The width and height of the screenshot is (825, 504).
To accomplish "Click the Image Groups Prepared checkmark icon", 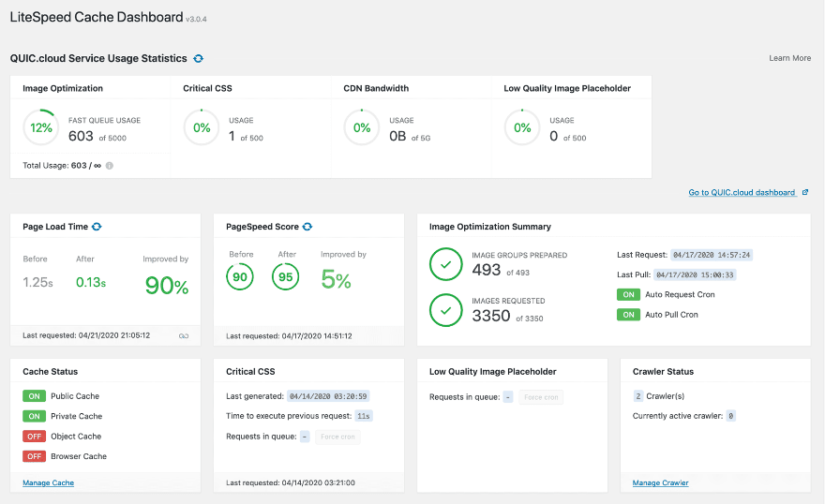I will click(446, 263).
